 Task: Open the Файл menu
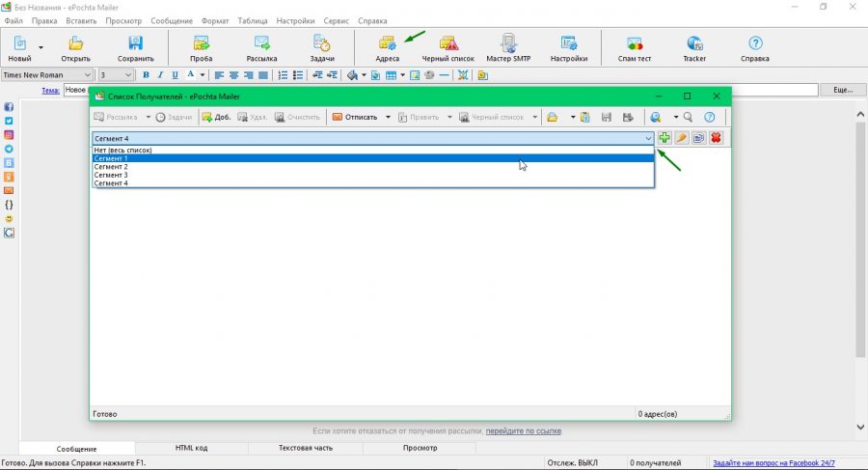click(x=14, y=20)
